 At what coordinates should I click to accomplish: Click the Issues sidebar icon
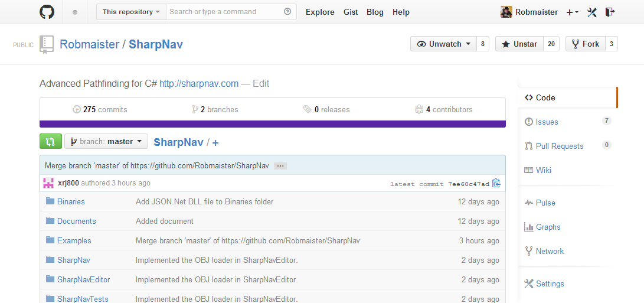point(528,122)
